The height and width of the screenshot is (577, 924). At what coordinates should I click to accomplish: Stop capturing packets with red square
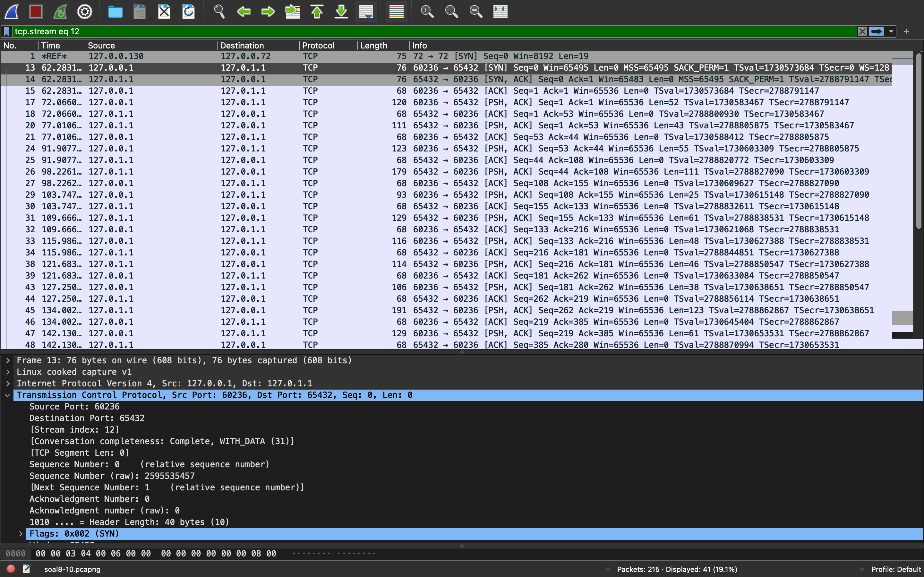coord(36,12)
